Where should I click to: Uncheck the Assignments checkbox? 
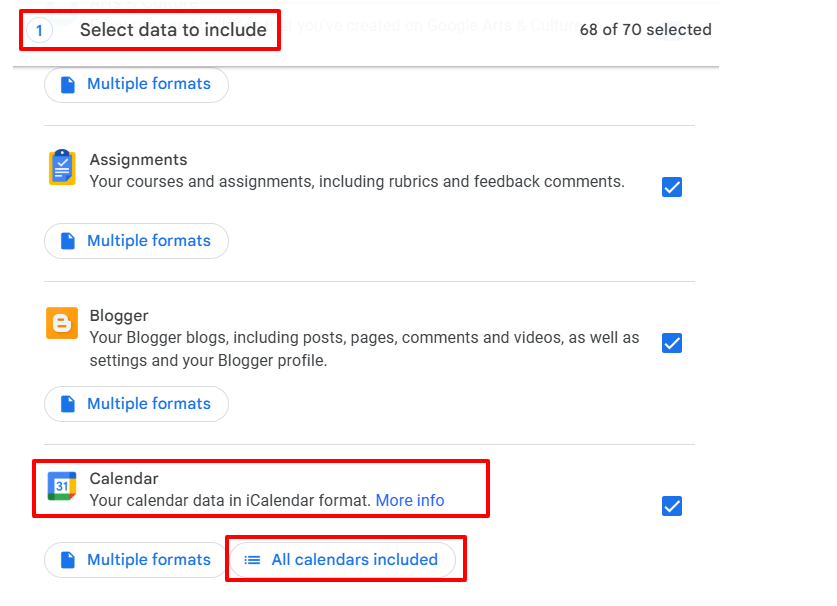[x=672, y=187]
